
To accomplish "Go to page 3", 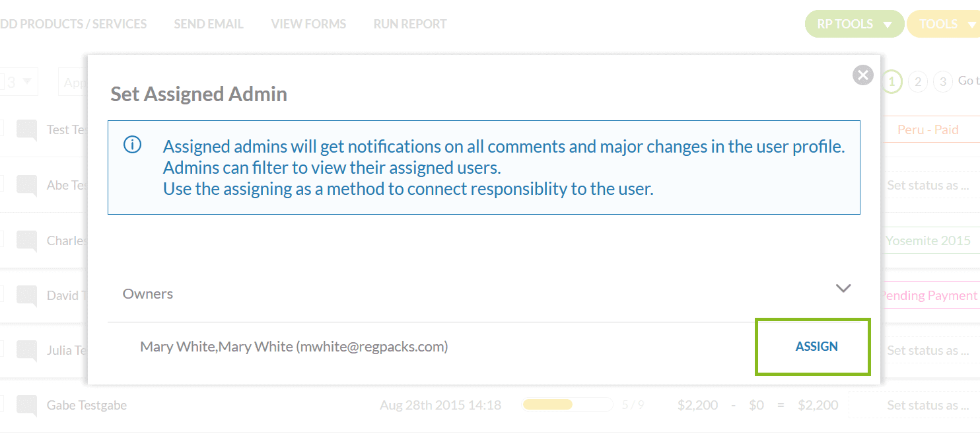I will coord(943,82).
